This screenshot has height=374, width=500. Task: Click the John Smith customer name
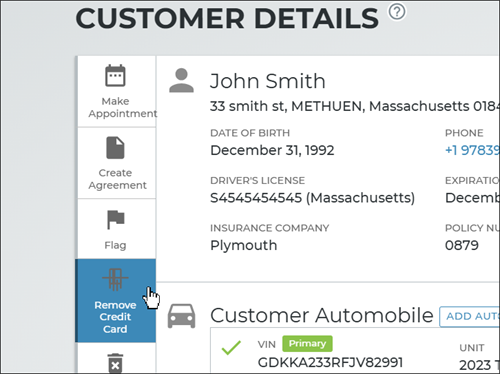pyautogui.click(x=268, y=81)
